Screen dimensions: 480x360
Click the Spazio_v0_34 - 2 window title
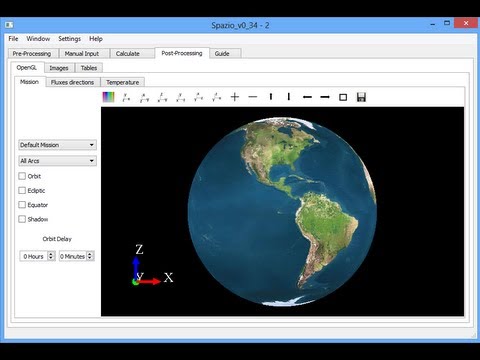240,25
